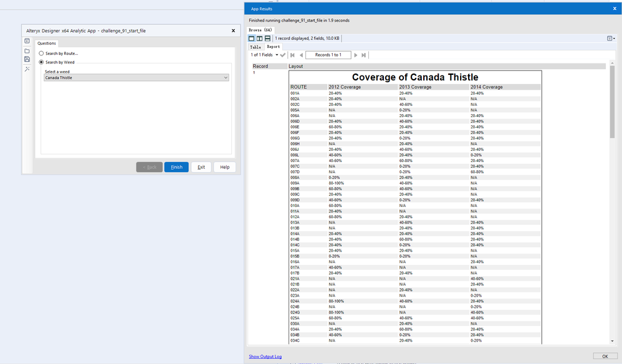Open the Show Output Log link
The image size is (622, 364).
pyautogui.click(x=266, y=357)
